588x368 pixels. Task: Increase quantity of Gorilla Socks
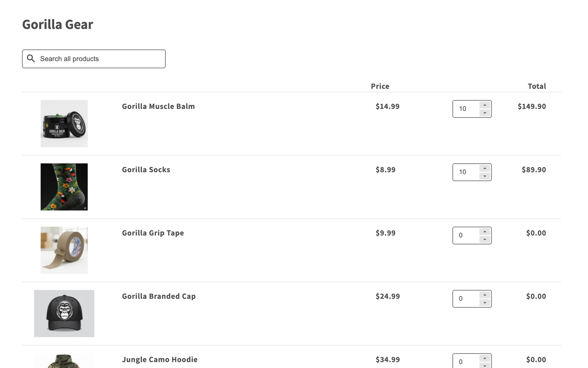pos(485,168)
